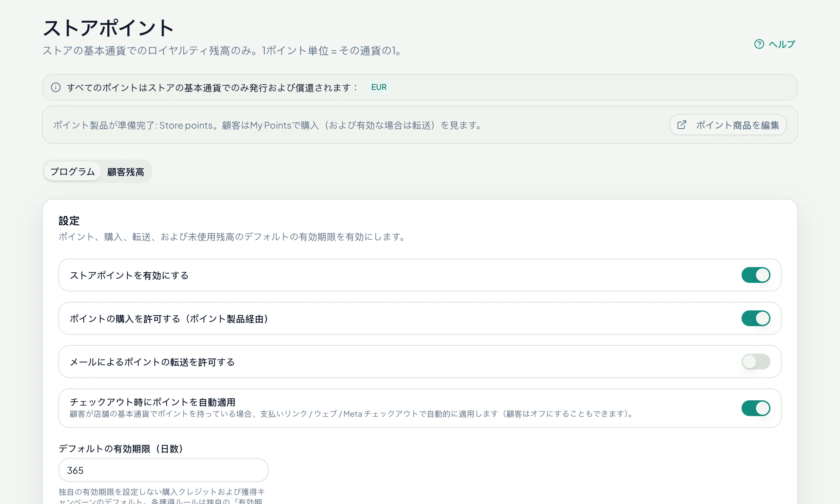Click ポイント商品を編集 button

[727, 125]
